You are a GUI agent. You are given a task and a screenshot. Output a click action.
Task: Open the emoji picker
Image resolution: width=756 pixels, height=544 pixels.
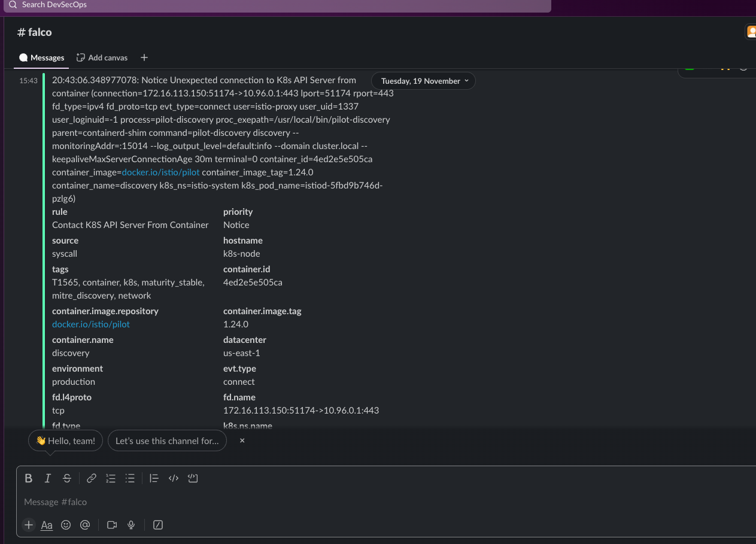66,525
